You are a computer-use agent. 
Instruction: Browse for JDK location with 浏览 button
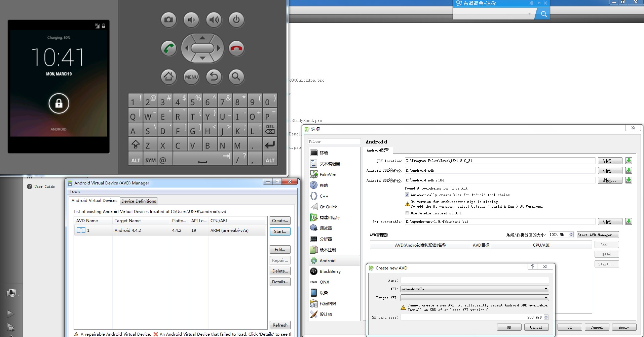[x=610, y=161]
